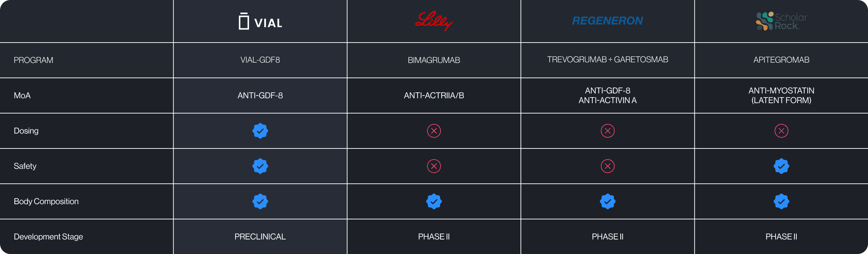Screen dimensions: 868x254
Task: Click the APITEGROMAB program name
Action: [x=781, y=60]
